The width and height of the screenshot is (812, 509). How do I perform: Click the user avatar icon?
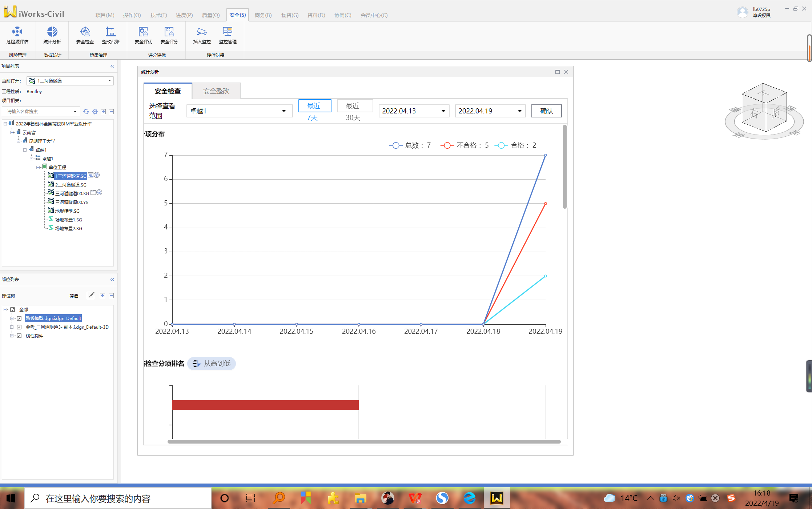point(742,12)
